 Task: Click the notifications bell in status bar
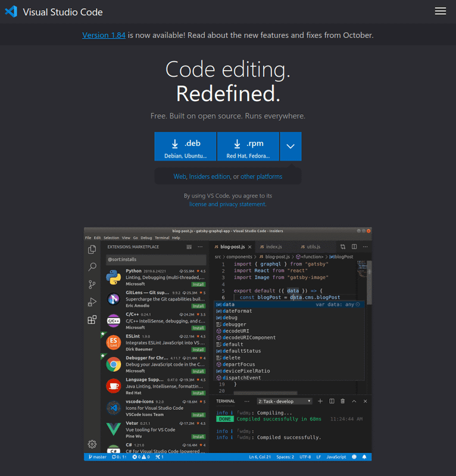tap(364, 457)
